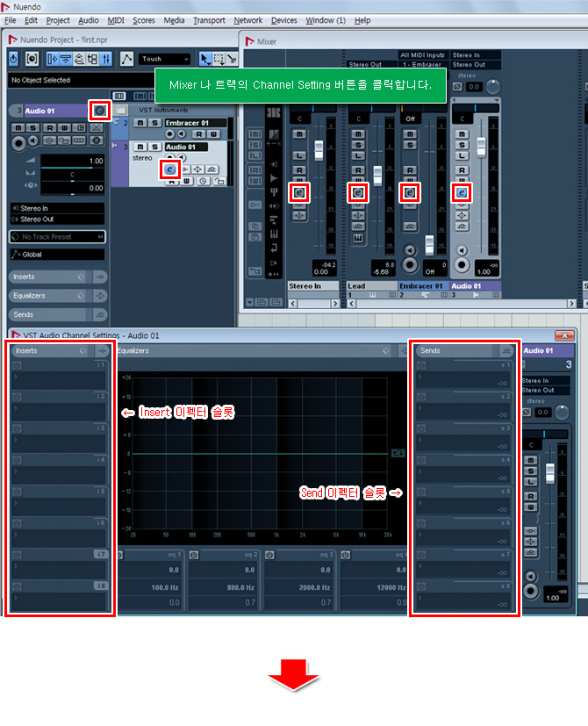The image size is (588, 726).
Task: Enable Read automation in Inspector
Action: 50,128
